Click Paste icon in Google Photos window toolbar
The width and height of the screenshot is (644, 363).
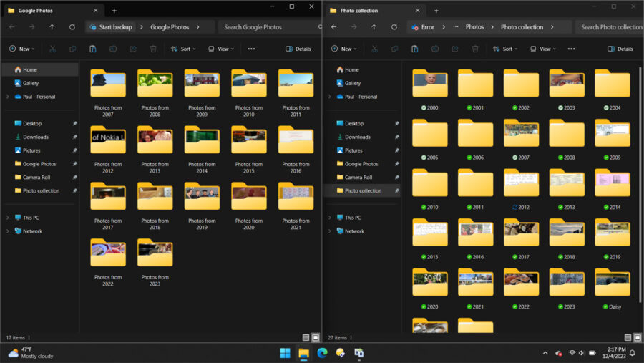point(93,49)
